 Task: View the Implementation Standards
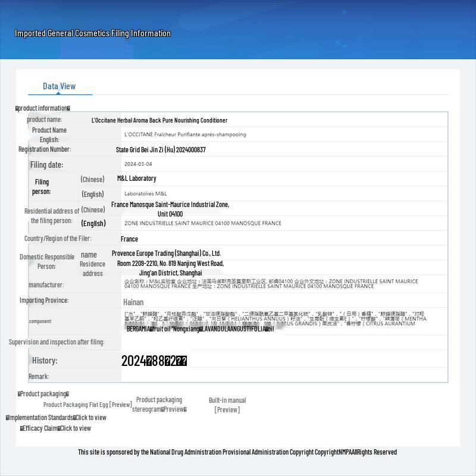pyautogui.click(x=57, y=418)
